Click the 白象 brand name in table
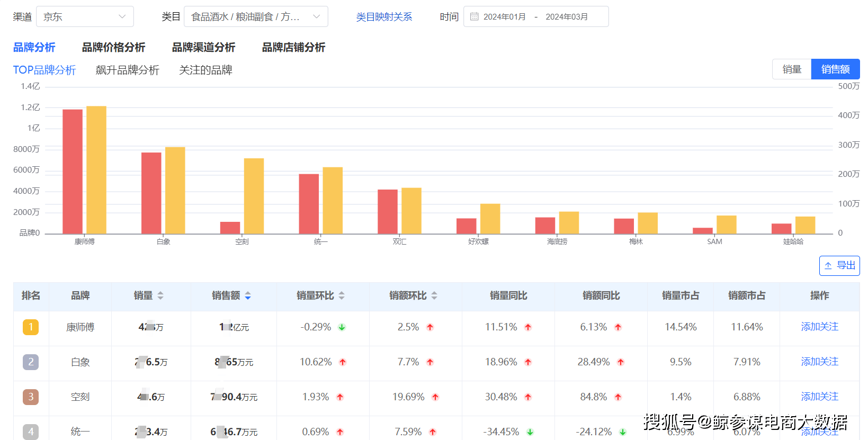The width and height of the screenshot is (868, 440). (80, 362)
